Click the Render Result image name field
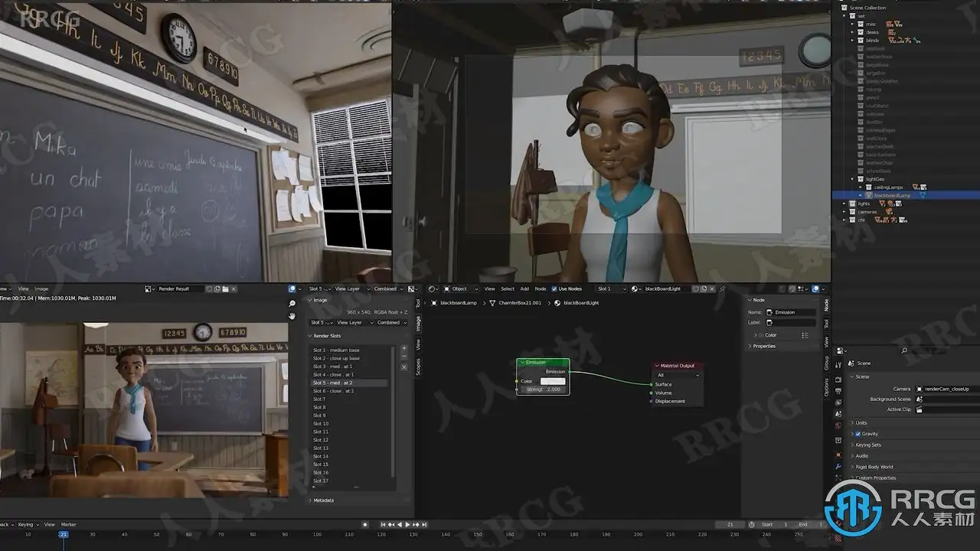Image resolution: width=980 pixels, height=551 pixels. pos(178,289)
